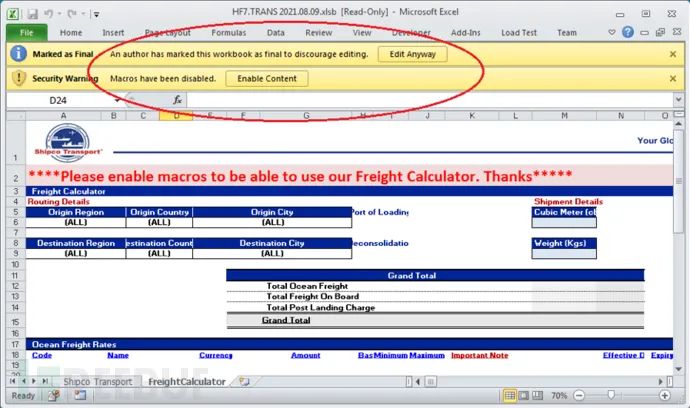Viewport: 690px width, 408px height.
Task: Click the Security Warning shield icon
Action: point(18,78)
